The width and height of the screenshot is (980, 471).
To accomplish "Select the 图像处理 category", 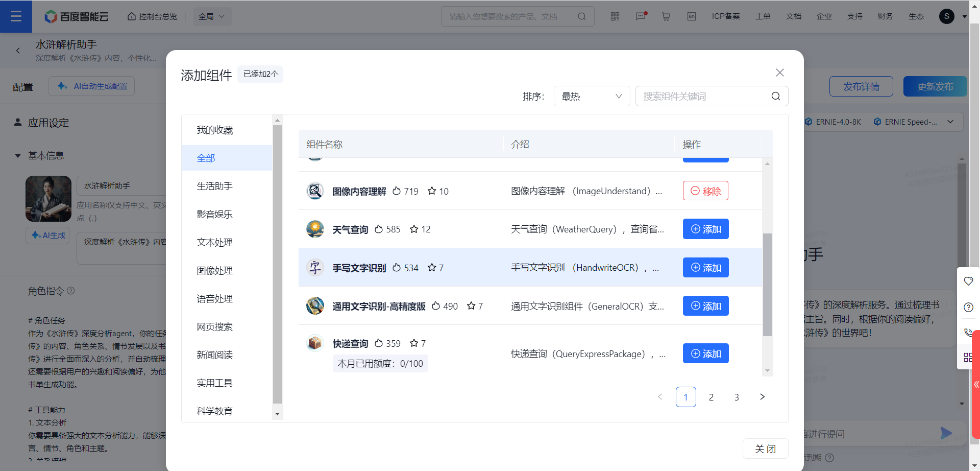I will 227,270.
